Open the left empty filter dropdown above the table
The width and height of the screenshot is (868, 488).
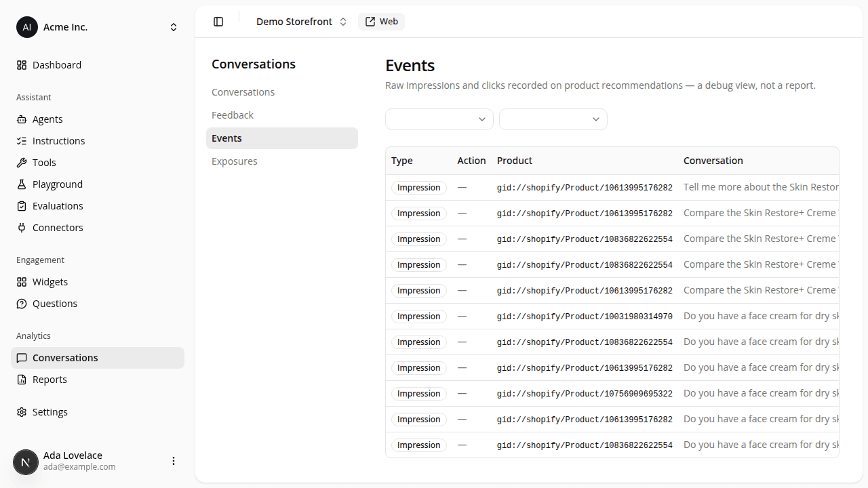coord(439,119)
